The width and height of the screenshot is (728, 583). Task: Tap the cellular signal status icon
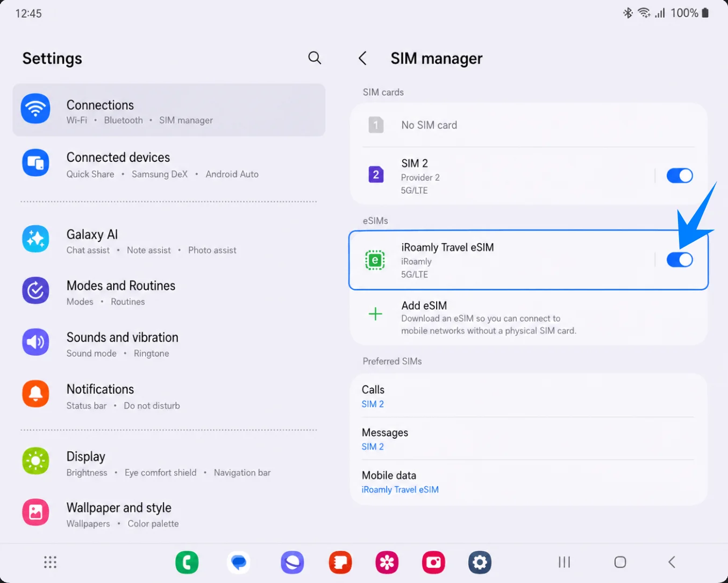(660, 13)
